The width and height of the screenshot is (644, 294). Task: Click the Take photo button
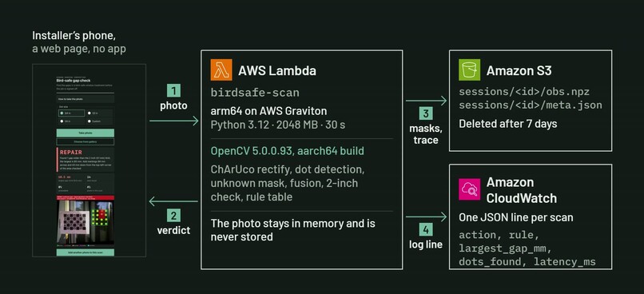(85, 133)
